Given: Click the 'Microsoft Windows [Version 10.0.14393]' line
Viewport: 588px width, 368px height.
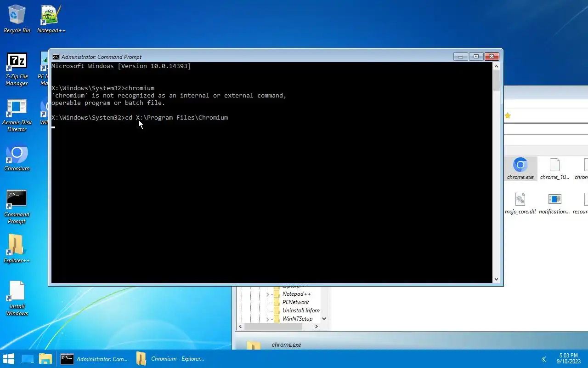Looking at the screenshot, I should 121,66.
